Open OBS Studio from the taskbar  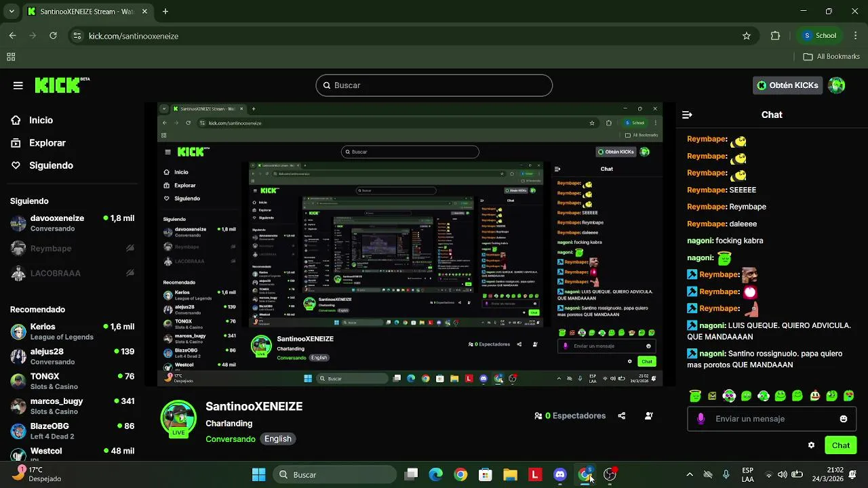(610, 474)
